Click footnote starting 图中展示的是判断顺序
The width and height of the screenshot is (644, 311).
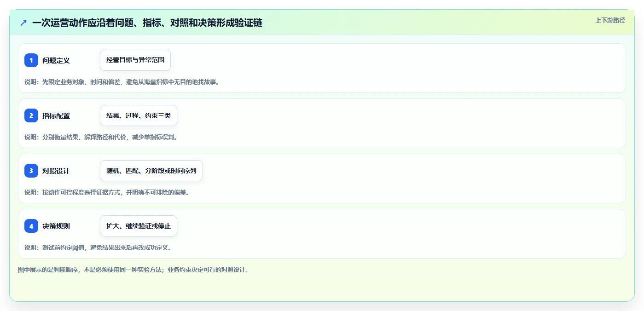click(x=133, y=270)
